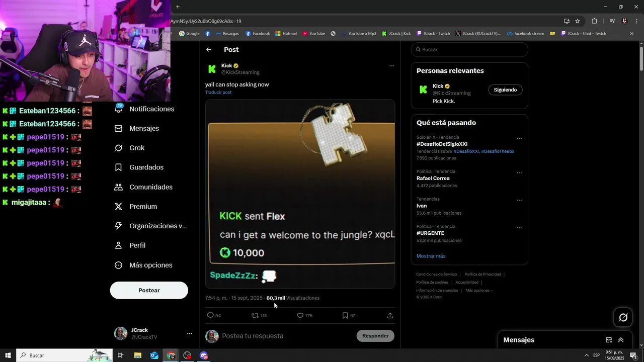Viewport: 644px width, 362px height.
Task: Open Notificaciones bell icon in sidebar
Action: [x=119, y=109]
